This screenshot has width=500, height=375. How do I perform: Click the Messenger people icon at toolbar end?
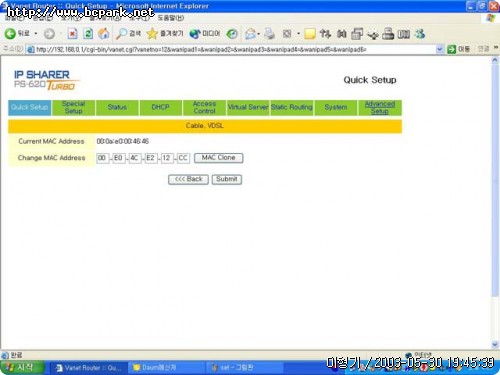[420, 34]
